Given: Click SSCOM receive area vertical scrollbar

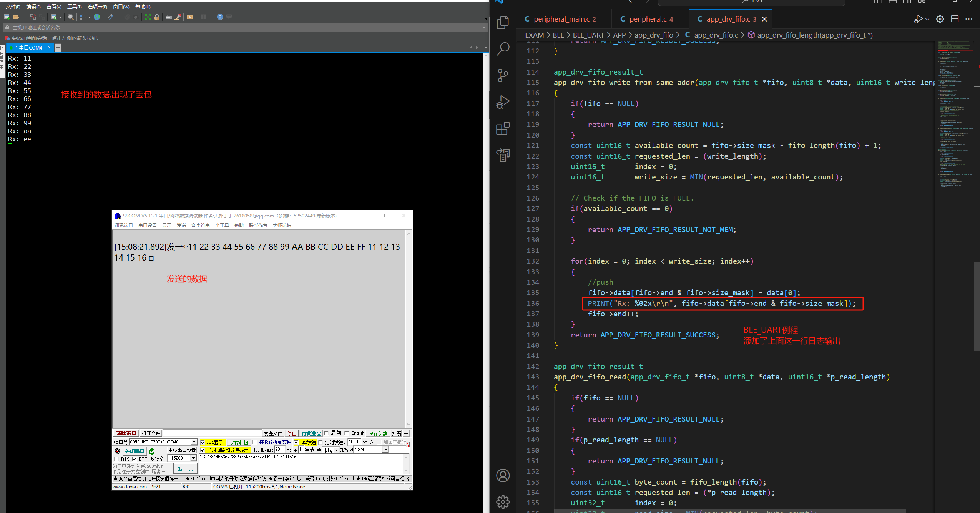Looking at the screenshot, I should coord(409,329).
